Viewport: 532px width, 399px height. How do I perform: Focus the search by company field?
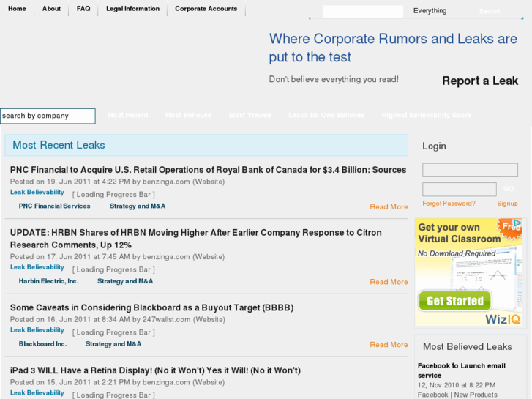pyautogui.click(x=48, y=116)
